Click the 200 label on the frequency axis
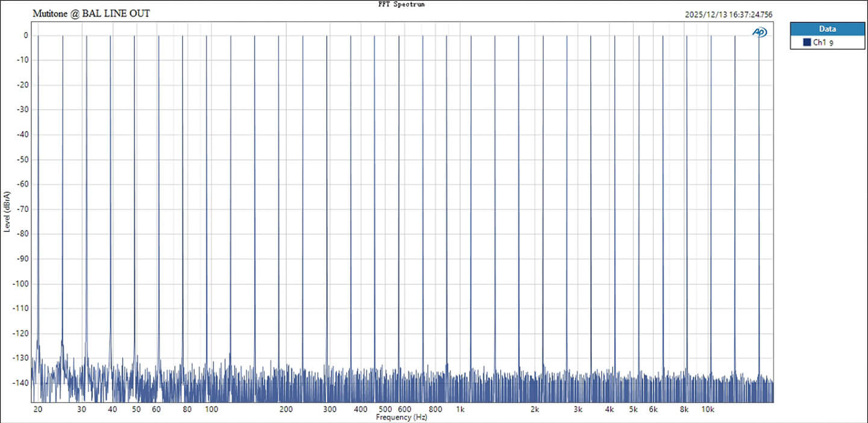Screen dimensions: 868x423 pos(286,410)
